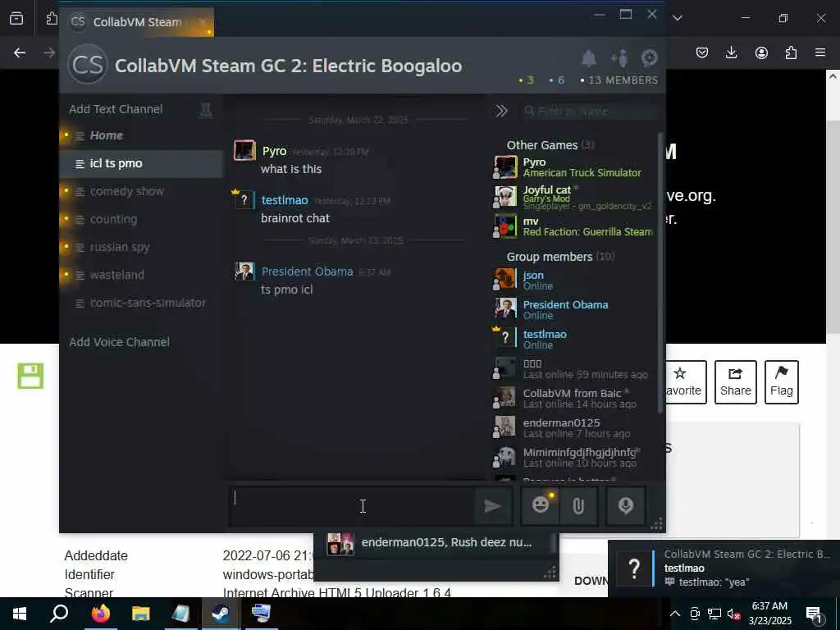The width and height of the screenshot is (840, 630).
Task: Click browser Firefox View icon
Action: click(16, 19)
